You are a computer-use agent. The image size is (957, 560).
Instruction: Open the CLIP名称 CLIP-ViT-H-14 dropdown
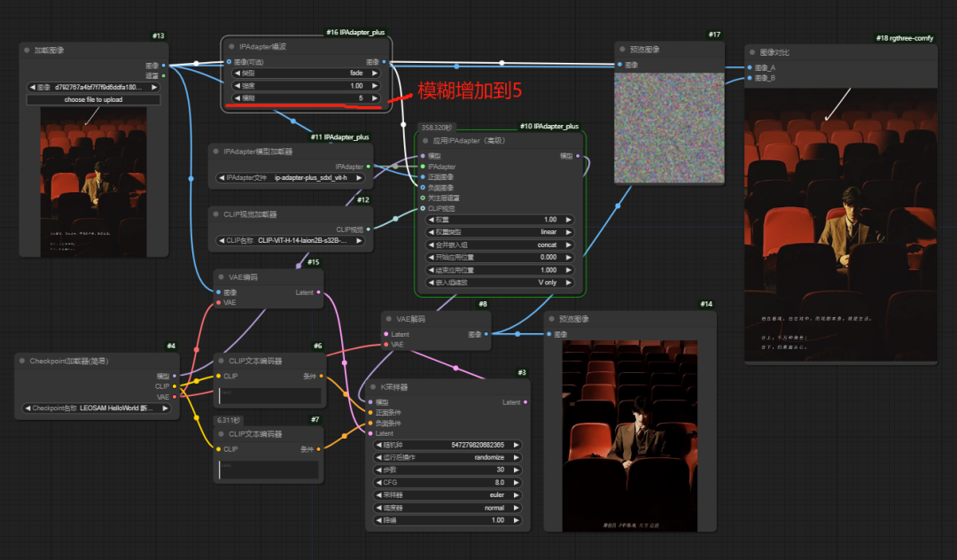click(x=291, y=240)
